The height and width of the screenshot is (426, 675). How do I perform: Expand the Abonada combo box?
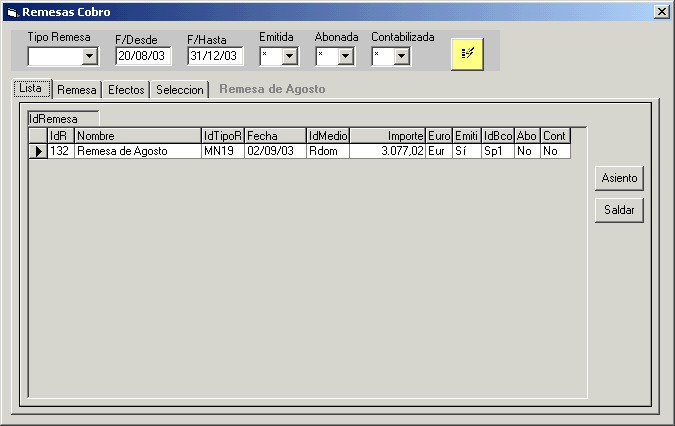pyautogui.click(x=345, y=56)
